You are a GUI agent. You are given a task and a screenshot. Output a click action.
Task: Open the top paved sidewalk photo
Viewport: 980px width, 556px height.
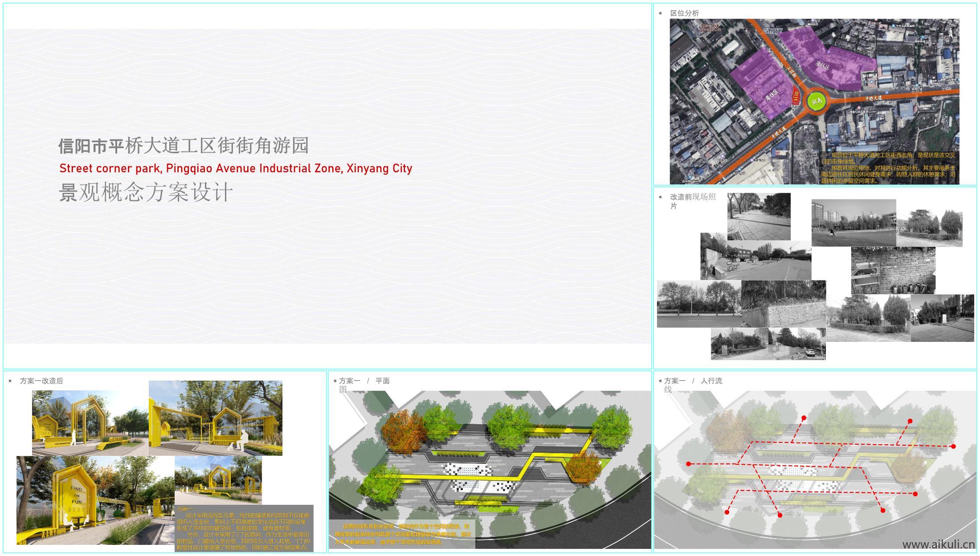[759, 216]
